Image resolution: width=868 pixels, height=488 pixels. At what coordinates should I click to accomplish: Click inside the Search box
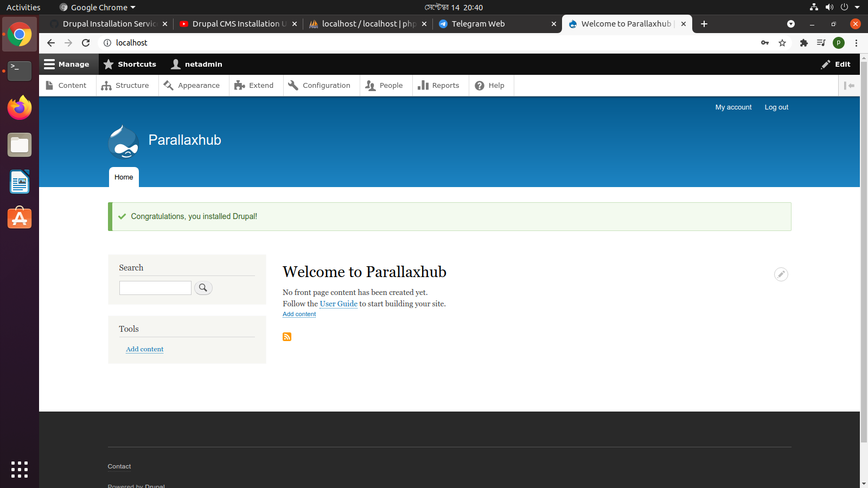pos(155,287)
